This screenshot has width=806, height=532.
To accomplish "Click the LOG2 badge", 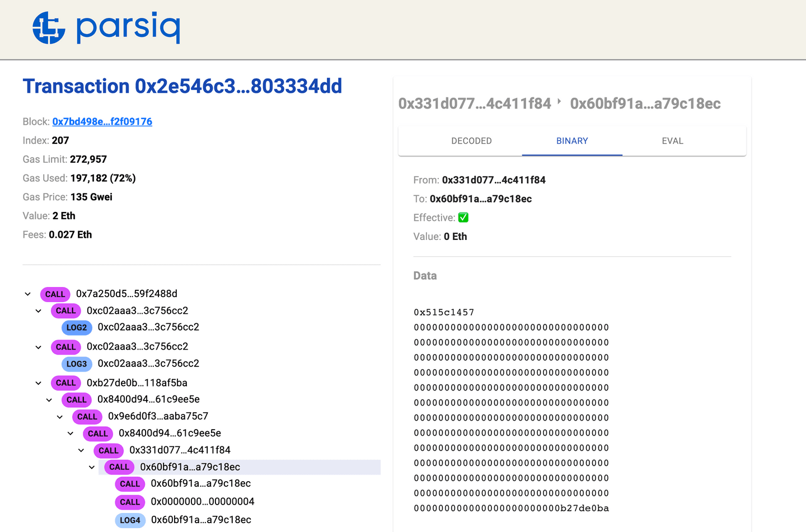I will pyautogui.click(x=77, y=327).
